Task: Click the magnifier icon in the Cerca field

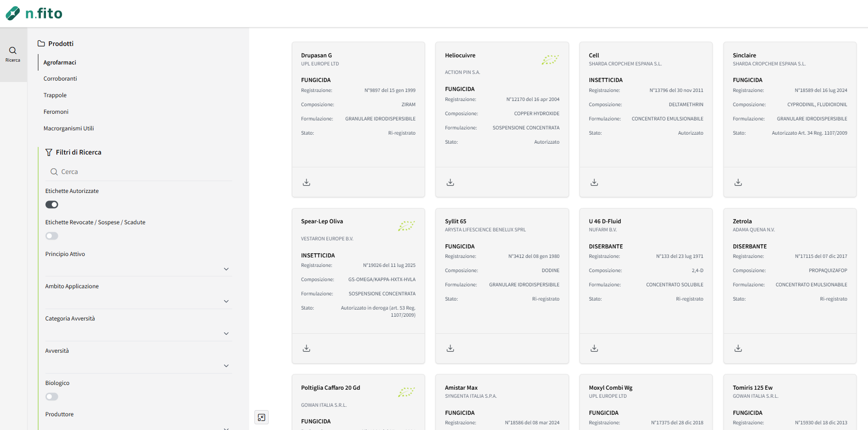Action: [54, 172]
